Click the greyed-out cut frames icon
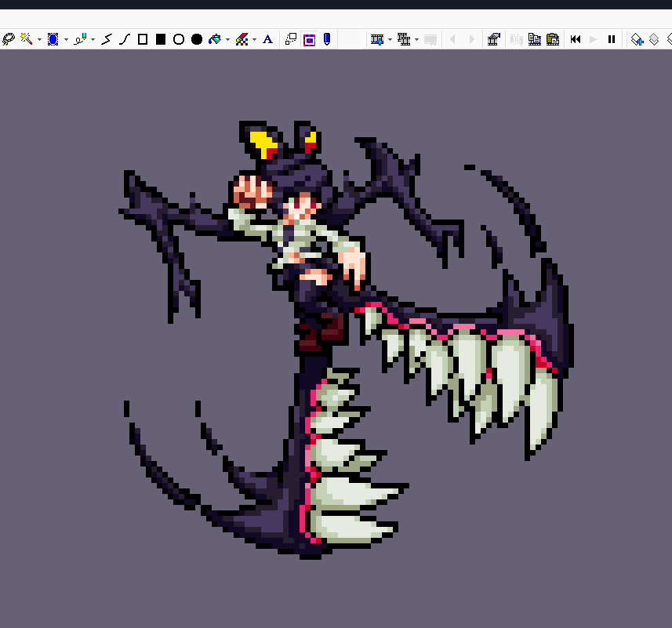This screenshot has width=672, height=628. point(517,40)
